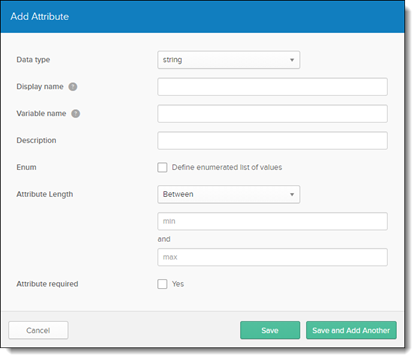Click the help icon beside Display name
The height and width of the screenshot is (360, 417).
point(73,87)
